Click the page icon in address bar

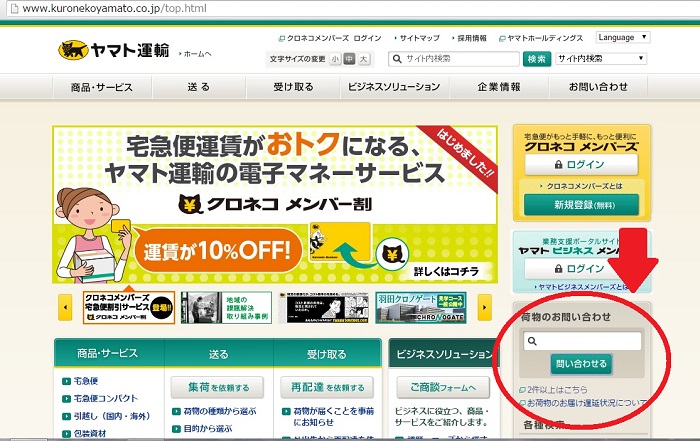14,8
